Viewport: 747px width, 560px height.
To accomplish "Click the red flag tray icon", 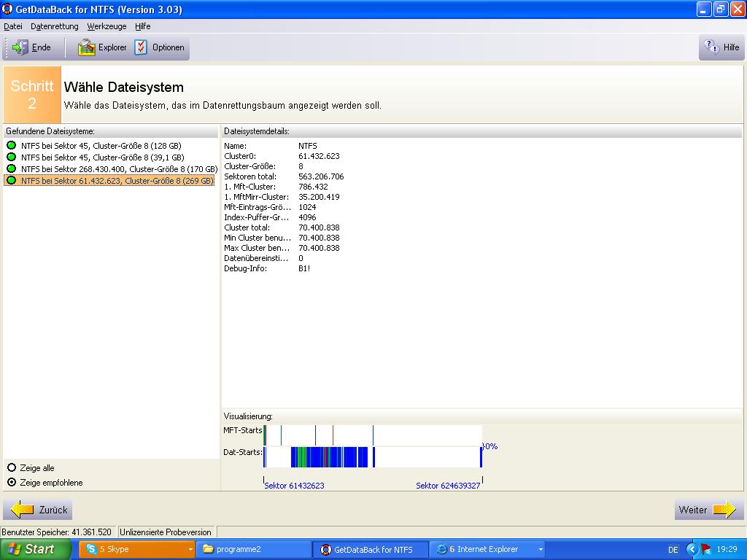I will coord(706,550).
